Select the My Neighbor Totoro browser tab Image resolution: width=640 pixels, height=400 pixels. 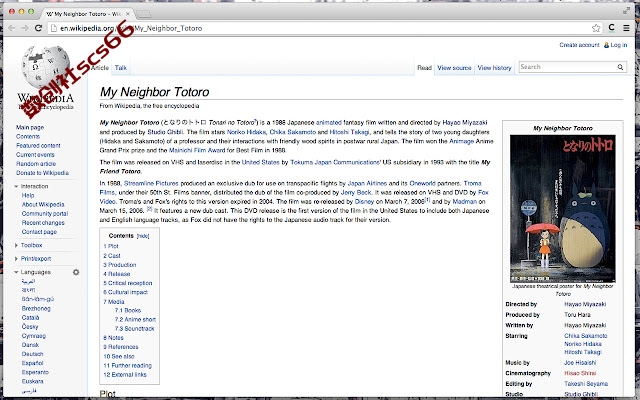87,14
